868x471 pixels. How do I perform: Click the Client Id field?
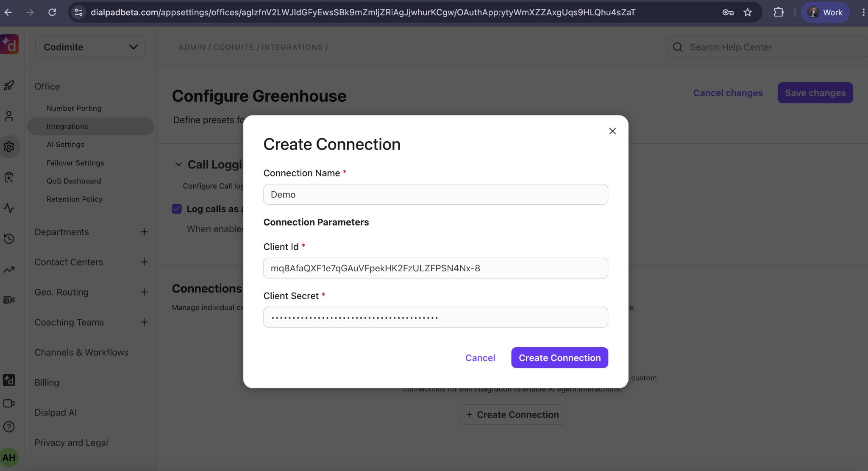(x=436, y=268)
